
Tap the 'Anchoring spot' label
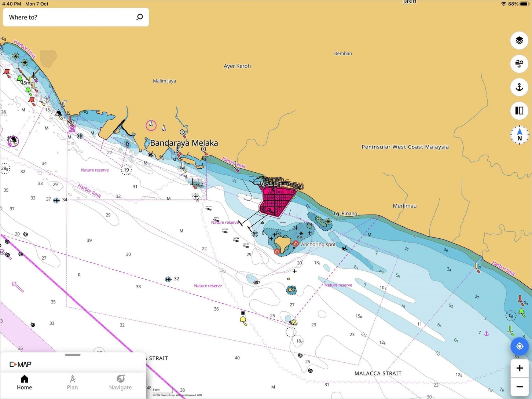[x=318, y=244]
